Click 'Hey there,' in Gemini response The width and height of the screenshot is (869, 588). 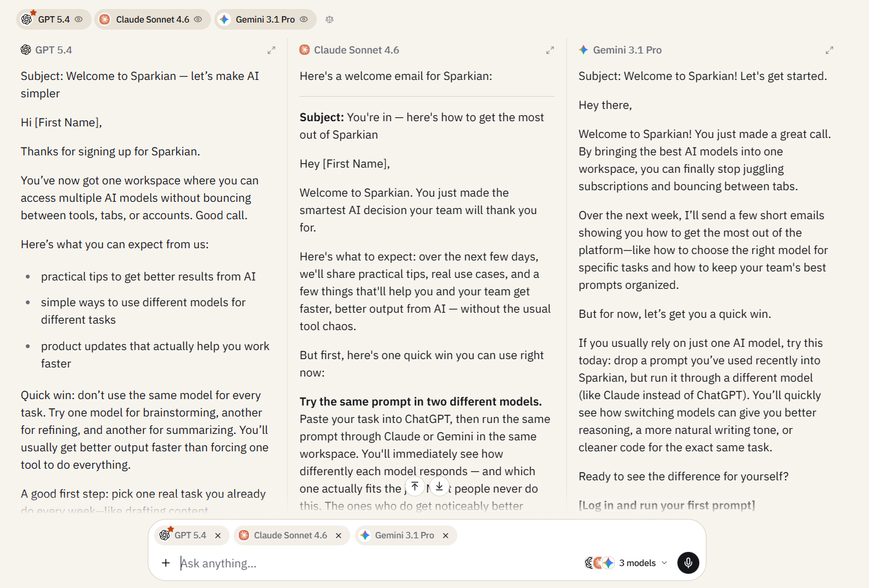[x=605, y=105]
